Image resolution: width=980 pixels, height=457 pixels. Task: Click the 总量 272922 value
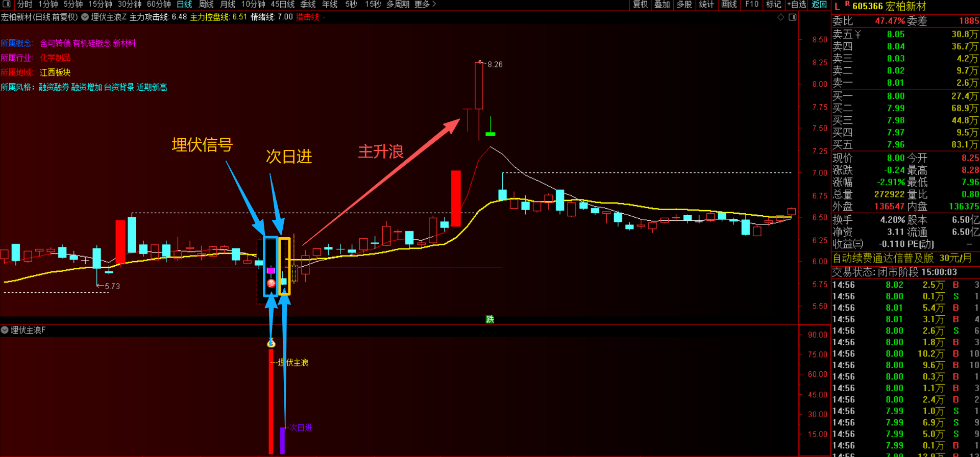click(x=890, y=194)
